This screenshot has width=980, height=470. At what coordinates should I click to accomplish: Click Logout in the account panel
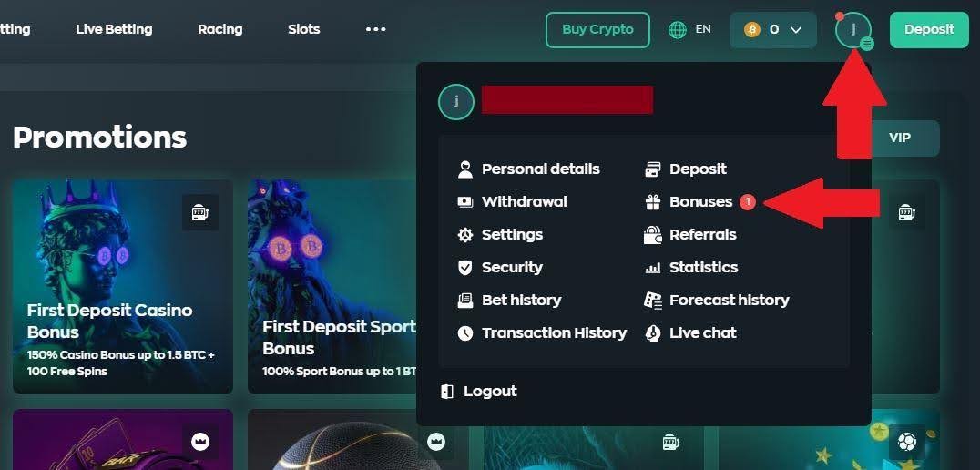pos(479,392)
